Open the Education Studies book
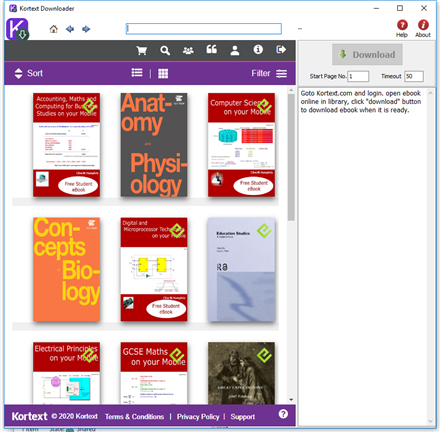This screenshot has width=440, height=432. [241, 269]
